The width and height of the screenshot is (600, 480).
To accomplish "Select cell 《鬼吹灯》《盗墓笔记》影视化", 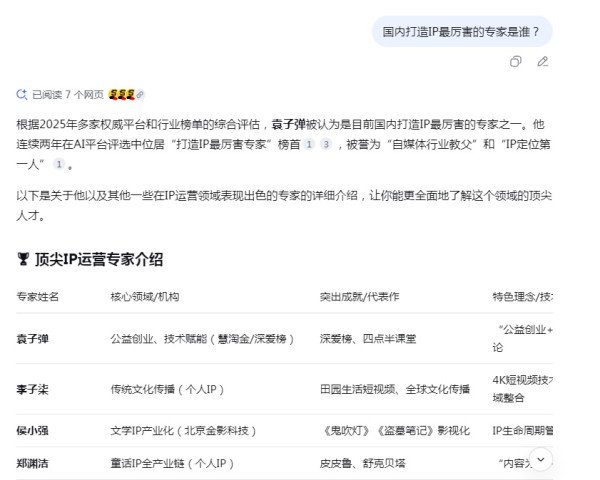I will pyautogui.click(x=395, y=431).
